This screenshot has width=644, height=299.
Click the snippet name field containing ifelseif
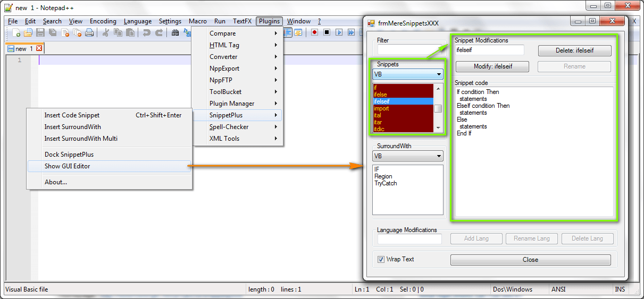coord(489,50)
